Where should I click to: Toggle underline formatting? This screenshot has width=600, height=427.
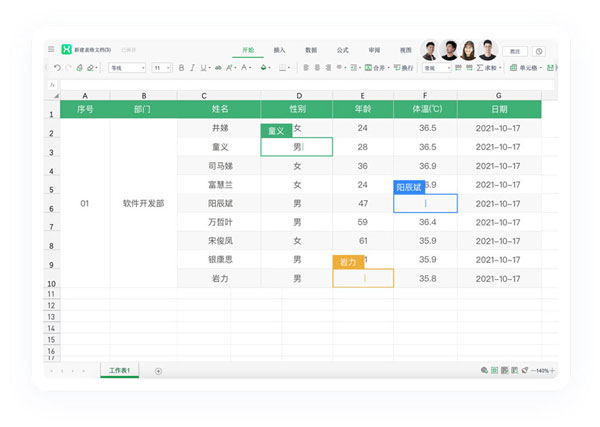(204, 68)
